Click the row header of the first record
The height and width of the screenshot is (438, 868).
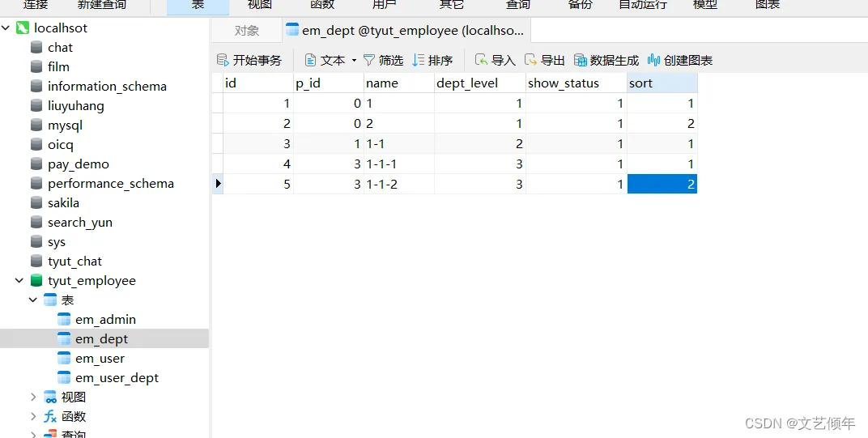click(218, 104)
